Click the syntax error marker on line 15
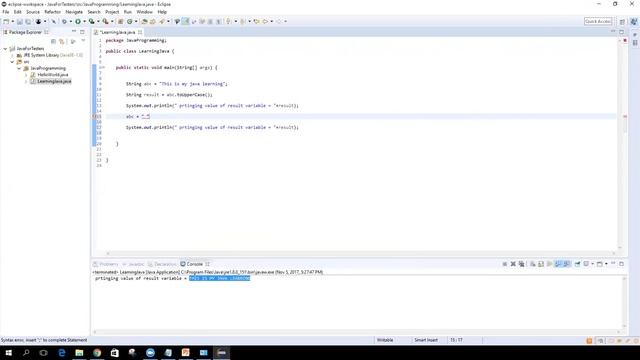This screenshot has height=360, width=640. [x=94, y=116]
